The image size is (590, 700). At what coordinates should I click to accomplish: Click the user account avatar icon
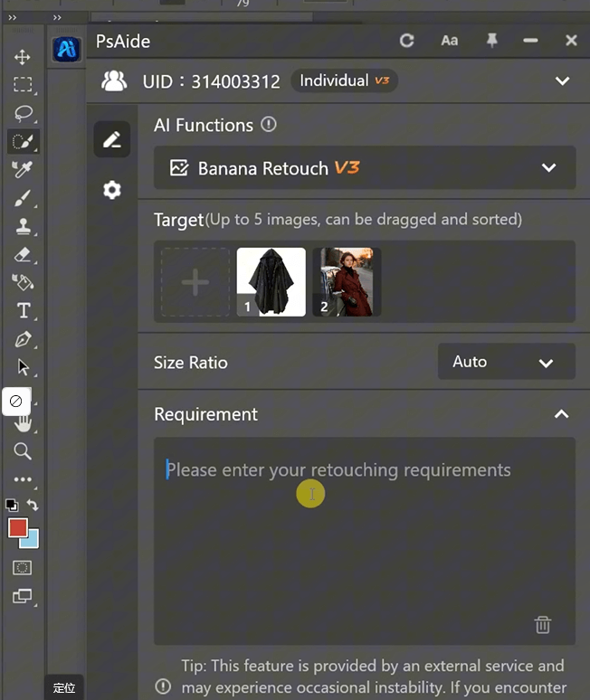click(x=114, y=81)
